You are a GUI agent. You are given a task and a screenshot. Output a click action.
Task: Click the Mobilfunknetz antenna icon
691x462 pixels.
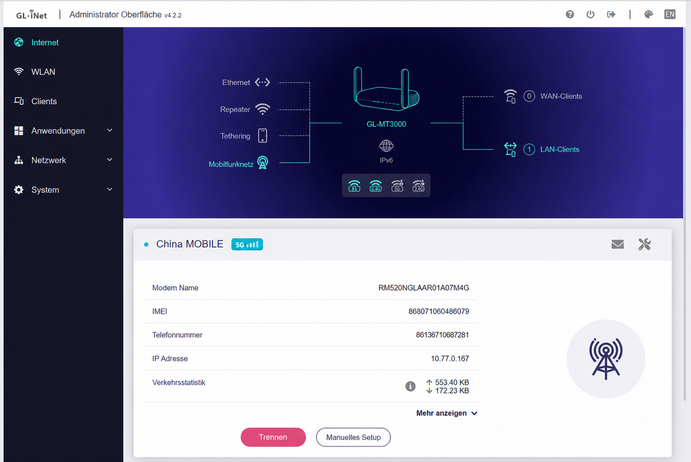pos(263,163)
